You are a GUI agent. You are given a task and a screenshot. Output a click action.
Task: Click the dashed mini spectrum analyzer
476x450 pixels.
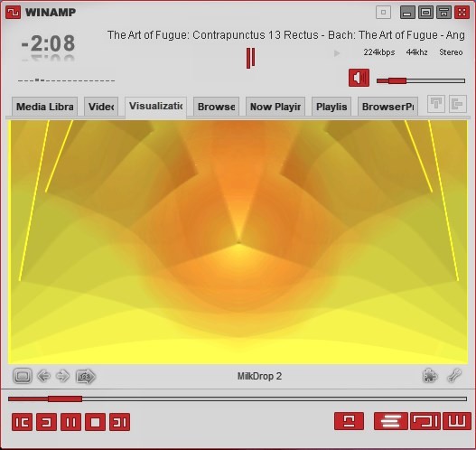coord(66,80)
